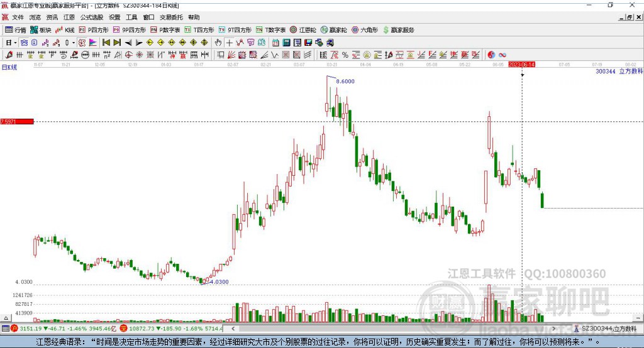Open the 文件 menu
This screenshot has height=348, width=644.
click(18, 17)
